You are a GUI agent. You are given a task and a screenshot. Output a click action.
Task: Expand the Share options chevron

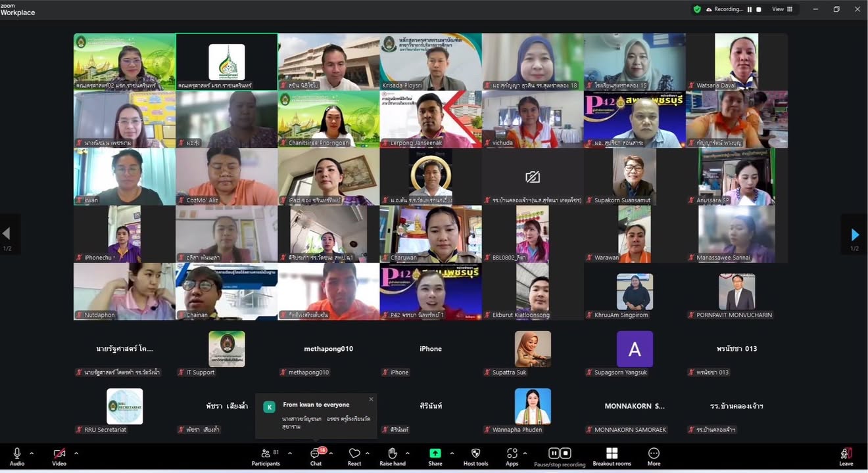click(x=452, y=453)
